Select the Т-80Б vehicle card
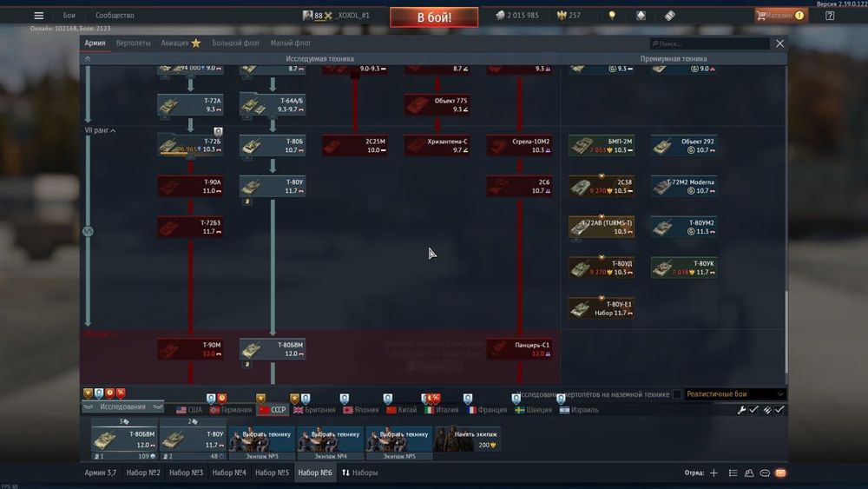This screenshot has width=868, height=489. pyautogui.click(x=273, y=146)
